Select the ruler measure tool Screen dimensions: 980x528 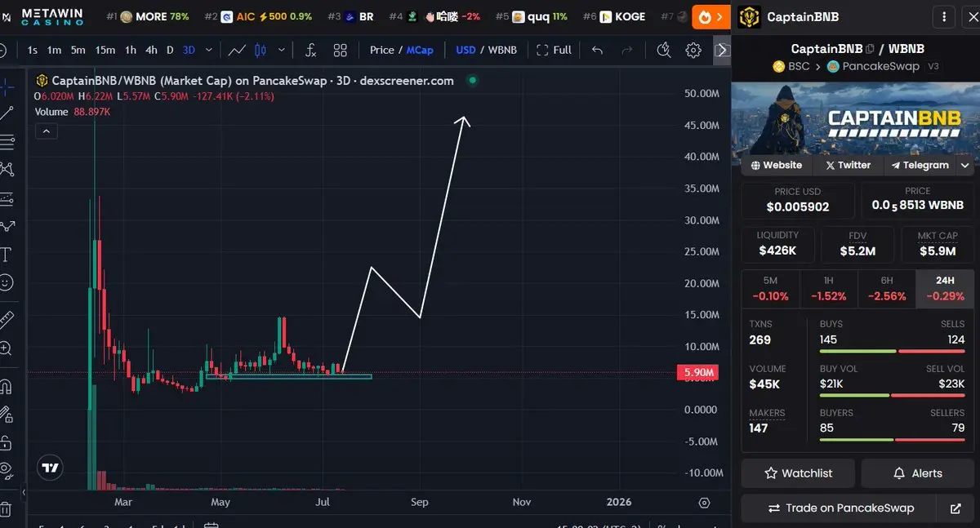(6, 318)
